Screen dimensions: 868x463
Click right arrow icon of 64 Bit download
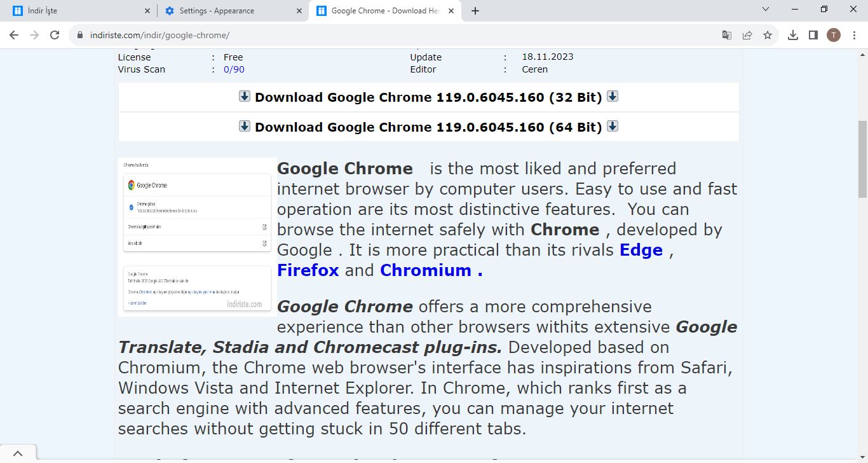[613, 126]
